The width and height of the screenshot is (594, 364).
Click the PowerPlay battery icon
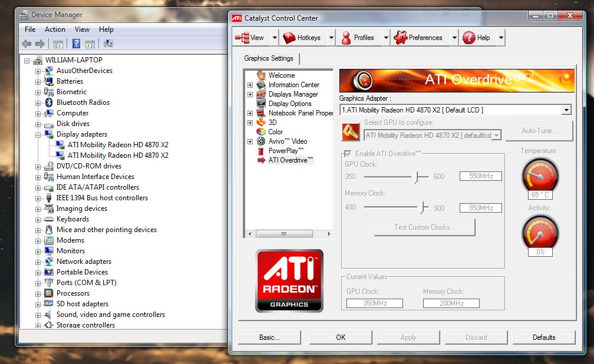260,151
